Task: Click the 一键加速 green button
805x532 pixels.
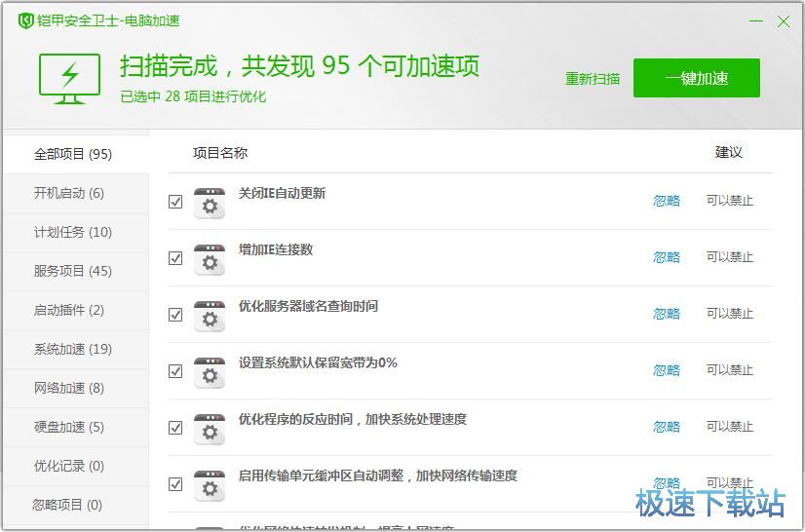Action: pyautogui.click(x=696, y=78)
